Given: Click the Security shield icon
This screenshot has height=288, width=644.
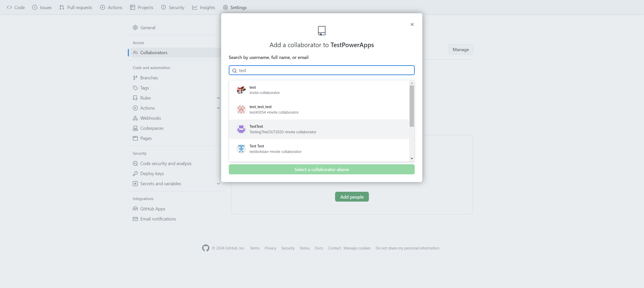Looking at the screenshot, I should click(x=164, y=7).
